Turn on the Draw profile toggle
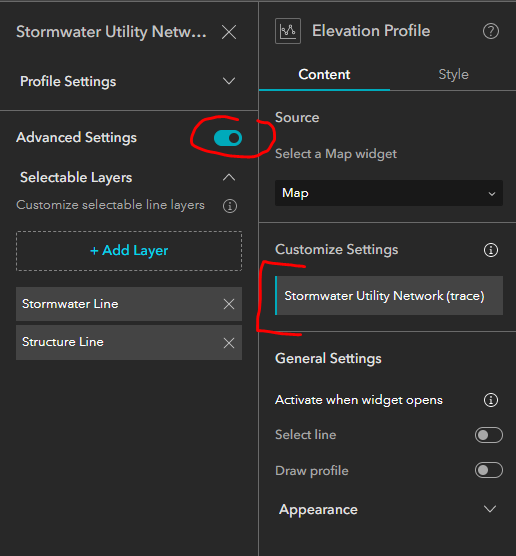Viewport: 516px width, 556px height. pyautogui.click(x=489, y=471)
